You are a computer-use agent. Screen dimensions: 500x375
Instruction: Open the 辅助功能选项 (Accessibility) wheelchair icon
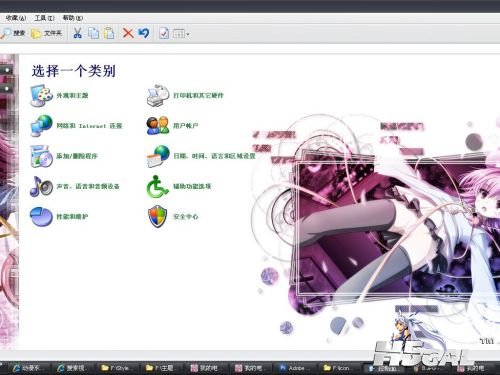[x=158, y=186]
